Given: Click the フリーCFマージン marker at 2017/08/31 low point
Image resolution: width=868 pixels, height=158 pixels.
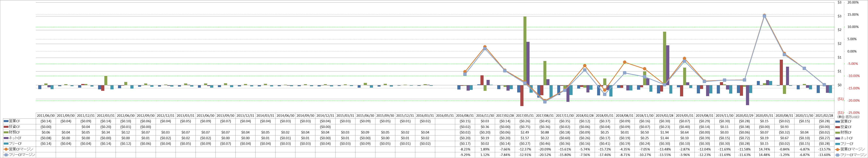Looking at the screenshot, I should coord(545,101).
